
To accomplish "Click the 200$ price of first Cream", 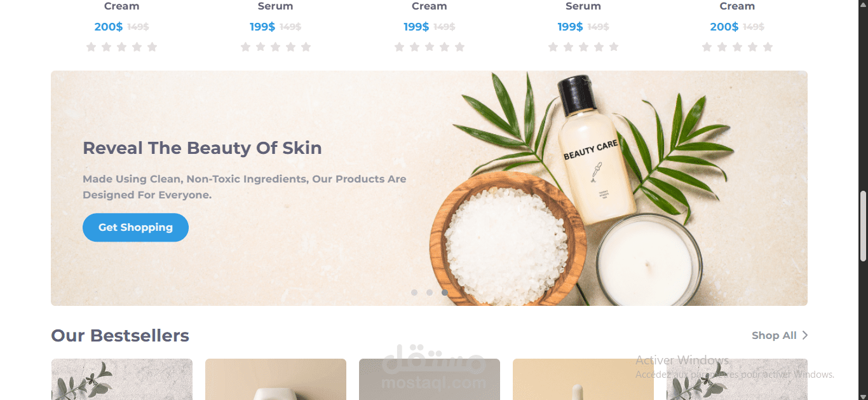I will 109,27.
